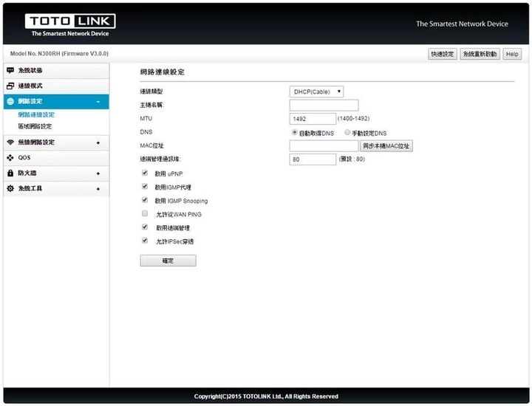Open the QOS menu item

56,158
